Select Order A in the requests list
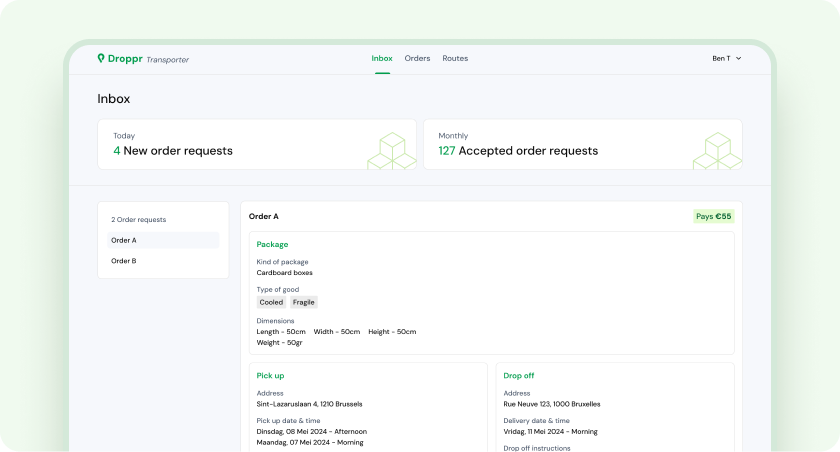840x452 pixels. (x=163, y=240)
